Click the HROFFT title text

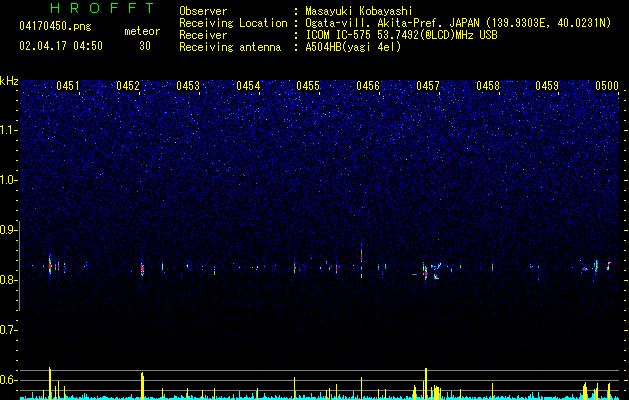coord(103,8)
